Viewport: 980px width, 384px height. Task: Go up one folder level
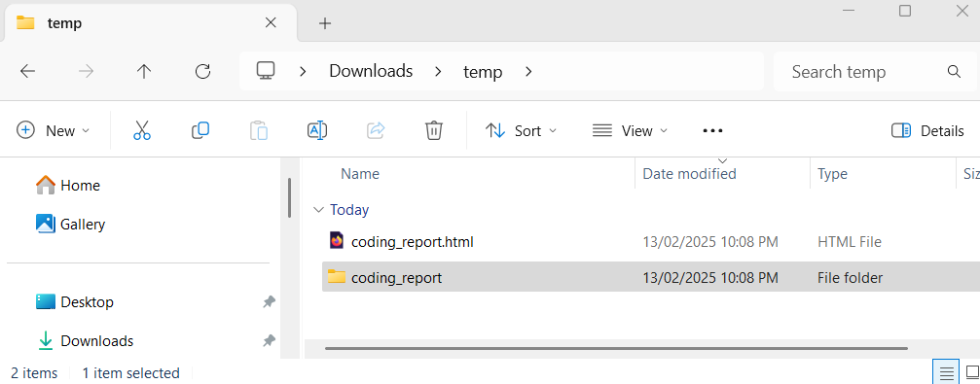tap(144, 71)
